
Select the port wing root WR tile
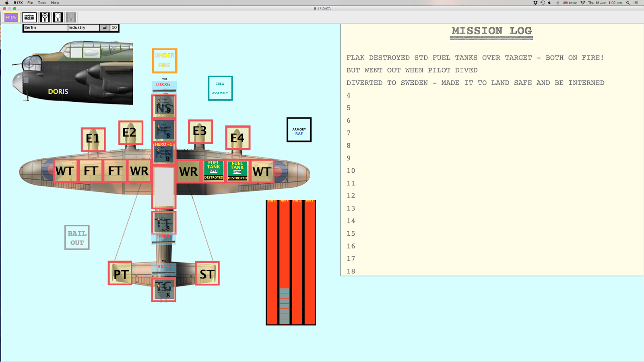tap(139, 171)
